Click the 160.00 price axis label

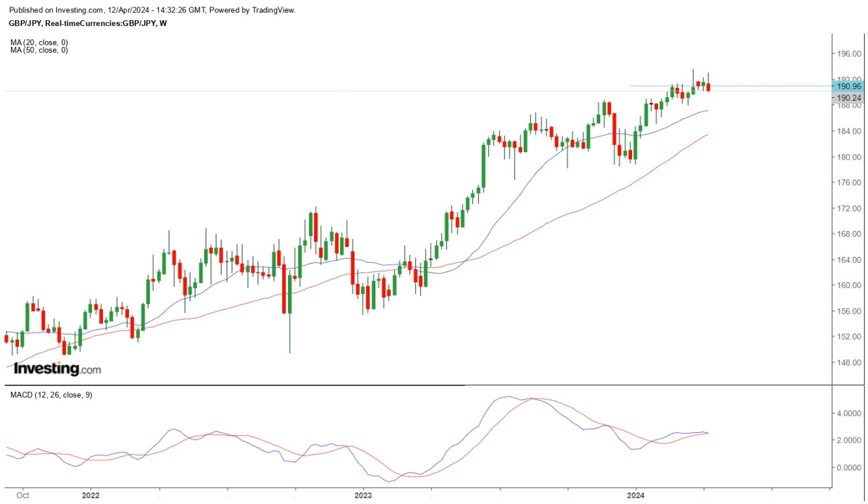tap(849, 286)
